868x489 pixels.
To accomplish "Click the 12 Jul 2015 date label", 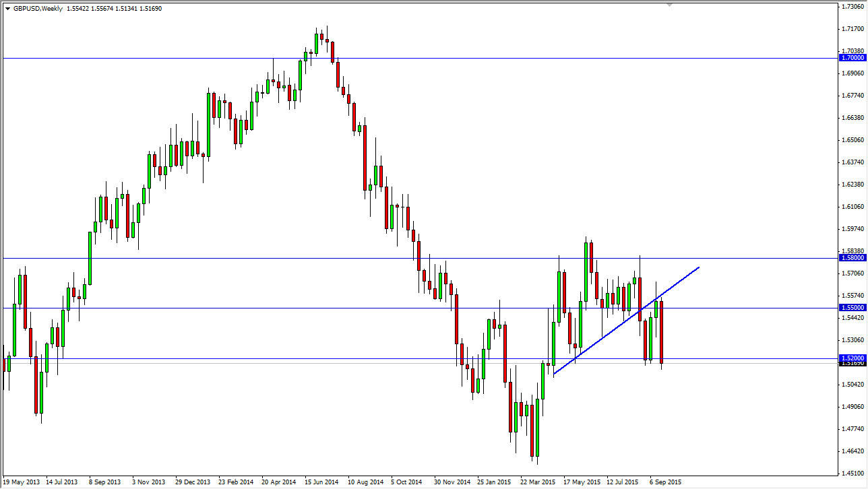I will pos(623,482).
